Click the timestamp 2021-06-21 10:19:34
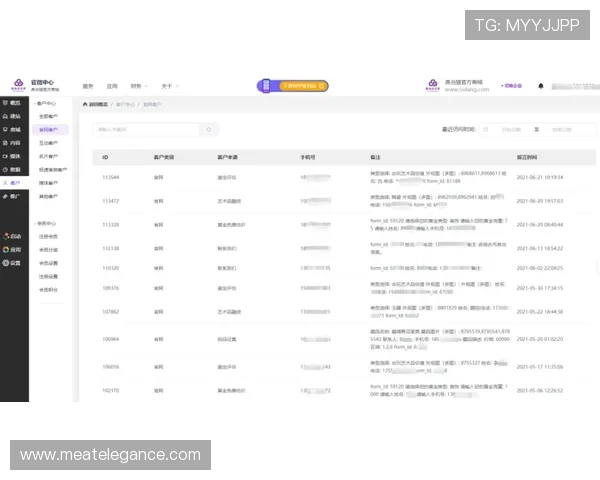The image size is (600, 480). tap(540, 177)
